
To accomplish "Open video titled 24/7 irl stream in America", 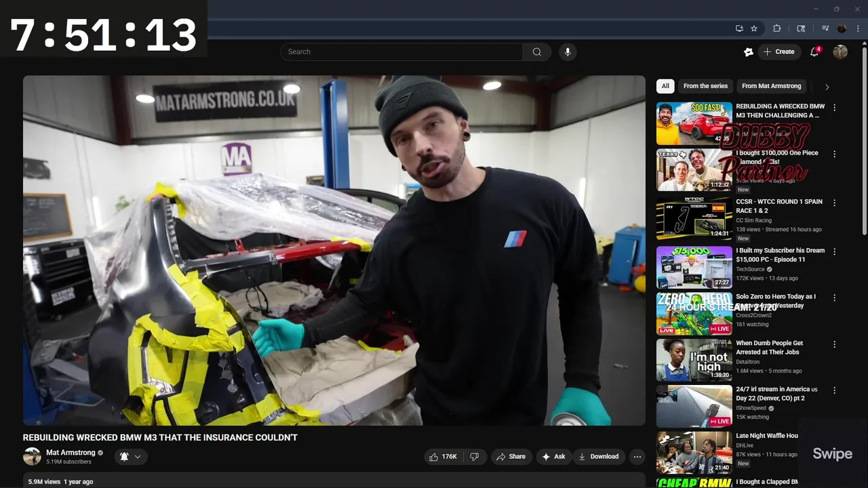I will click(x=777, y=394).
